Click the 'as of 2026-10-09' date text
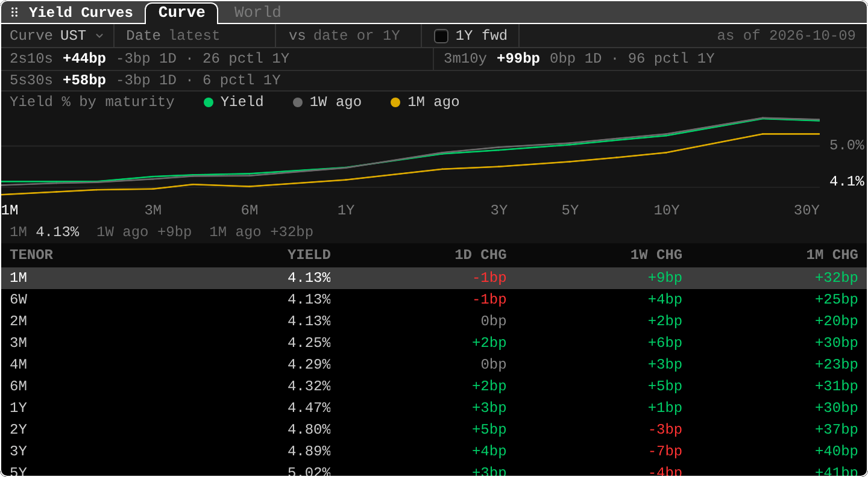This screenshot has height=477, width=868. point(787,36)
